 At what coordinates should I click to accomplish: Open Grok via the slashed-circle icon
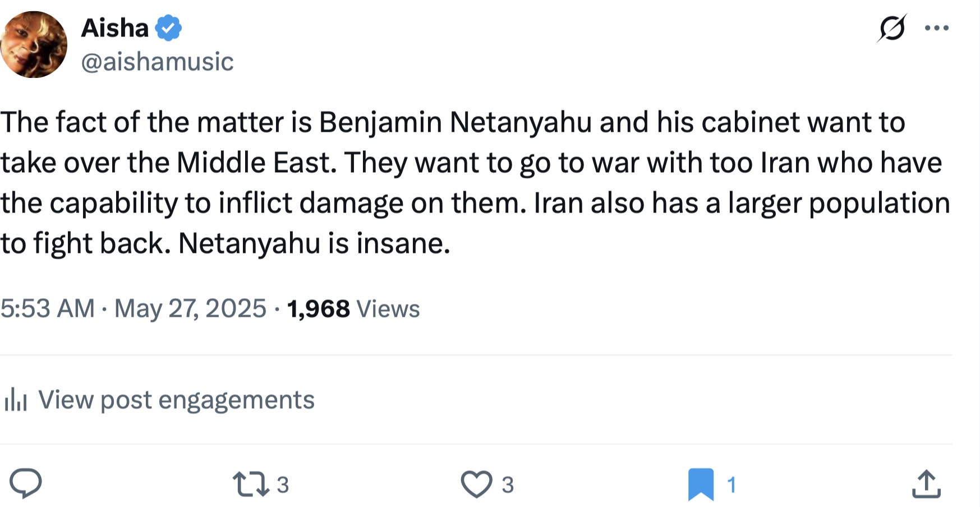892,28
